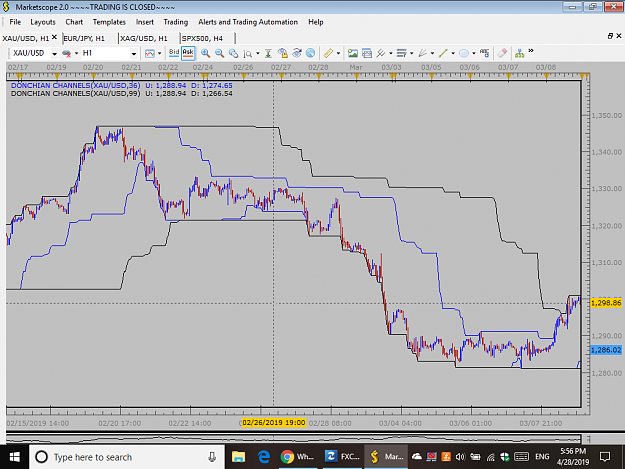The image size is (625, 469).
Task: Select the fan lines tool icon
Action: coord(423,53)
